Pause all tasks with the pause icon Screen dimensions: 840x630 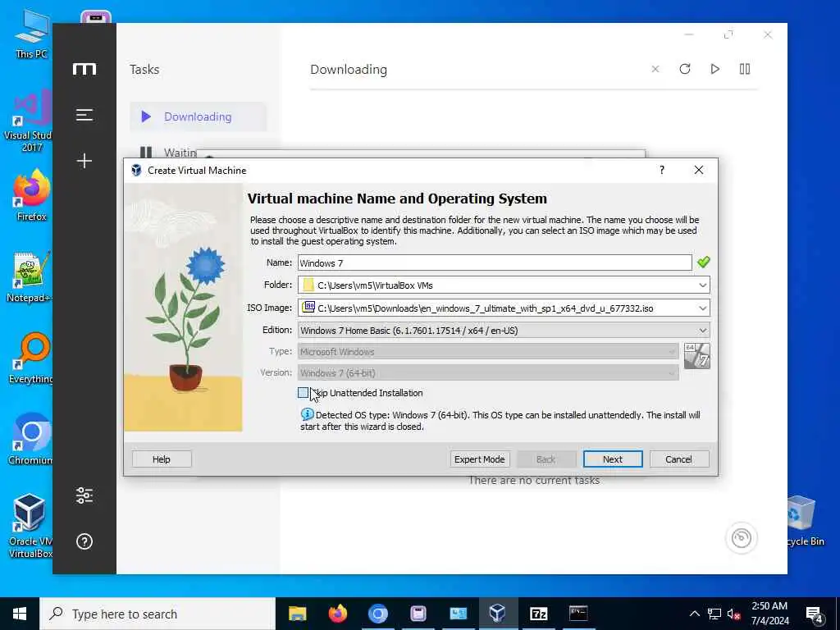click(x=745, y=69)
